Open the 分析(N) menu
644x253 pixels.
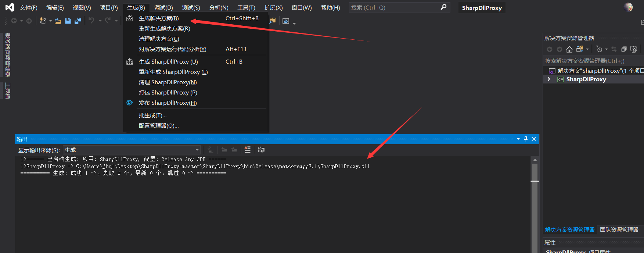[x=219, y=8]
